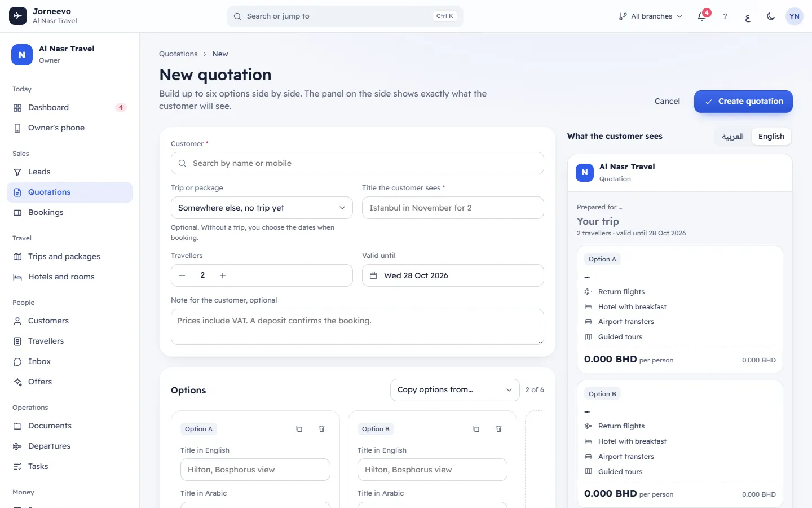Screen dimensions: 812x508
Task: Open Documents in sidebar
Action: pyautogui.click(x=69, y=426)
